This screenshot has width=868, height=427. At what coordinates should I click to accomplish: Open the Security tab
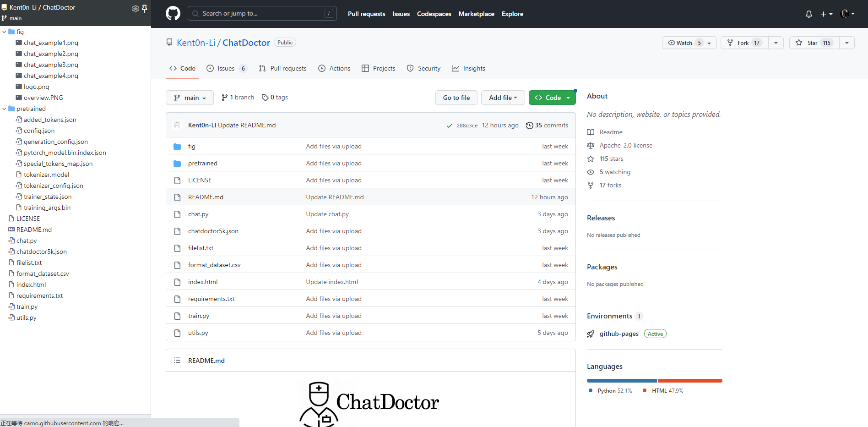pos(423,68)
